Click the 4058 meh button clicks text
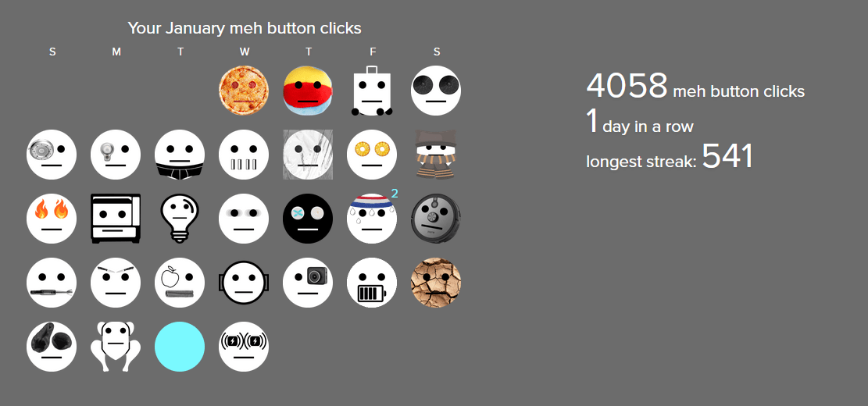 click(695, 87)
